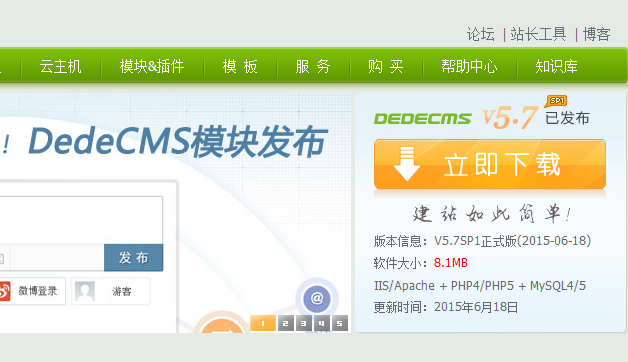This screenshot has height=362, width=628.
Task: Click the orange SP1 badge
Action: point(556,101)
